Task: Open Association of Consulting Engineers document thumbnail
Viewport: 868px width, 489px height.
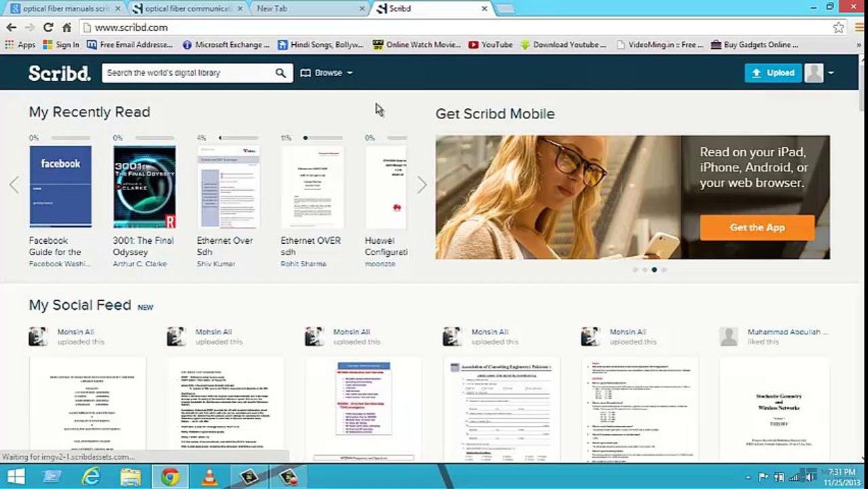Action: 502,410
